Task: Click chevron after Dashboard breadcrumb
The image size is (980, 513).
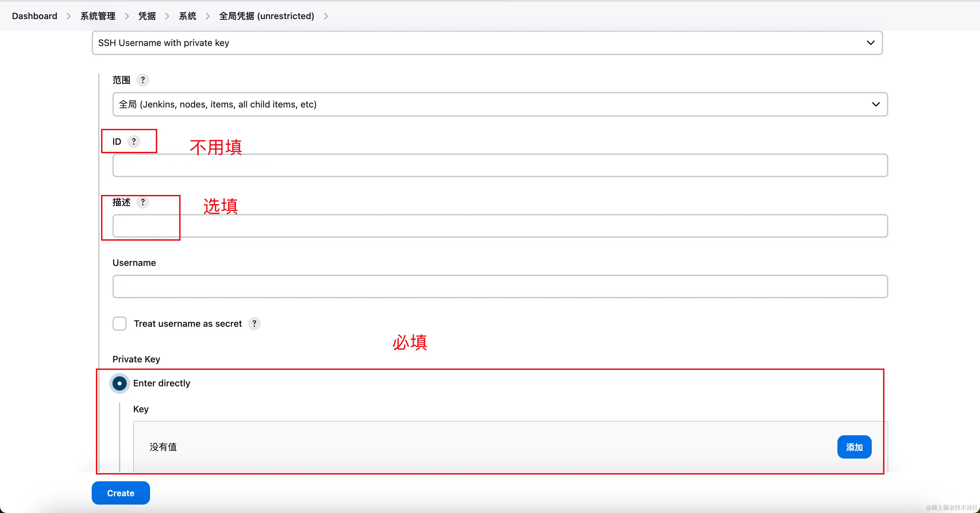Action: tap(68, 16)
